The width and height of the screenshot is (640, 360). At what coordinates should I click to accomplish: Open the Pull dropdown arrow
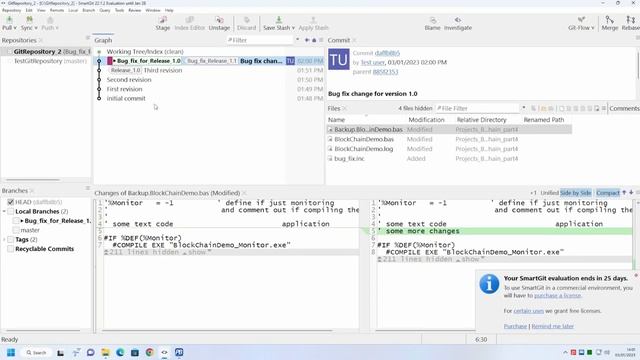pyautogui.click(x=15, y=28)
